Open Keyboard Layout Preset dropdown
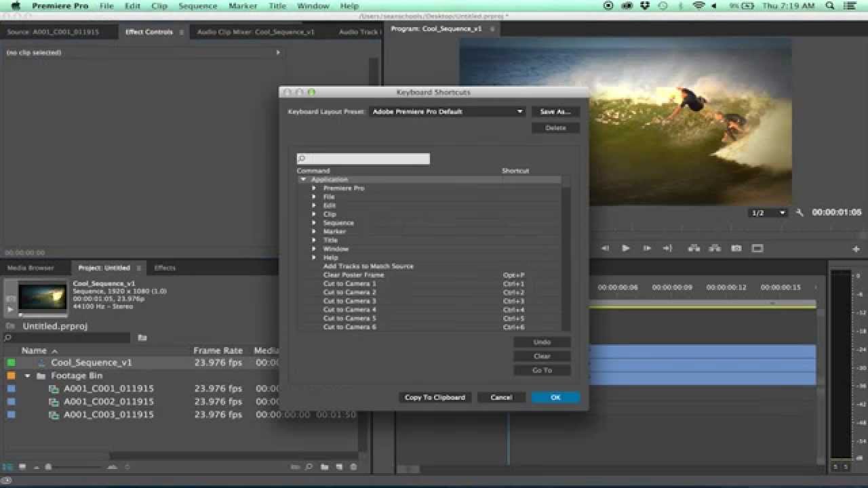This screenshot has width=868, height=488. pyautogui.click(x=448, y=111)
